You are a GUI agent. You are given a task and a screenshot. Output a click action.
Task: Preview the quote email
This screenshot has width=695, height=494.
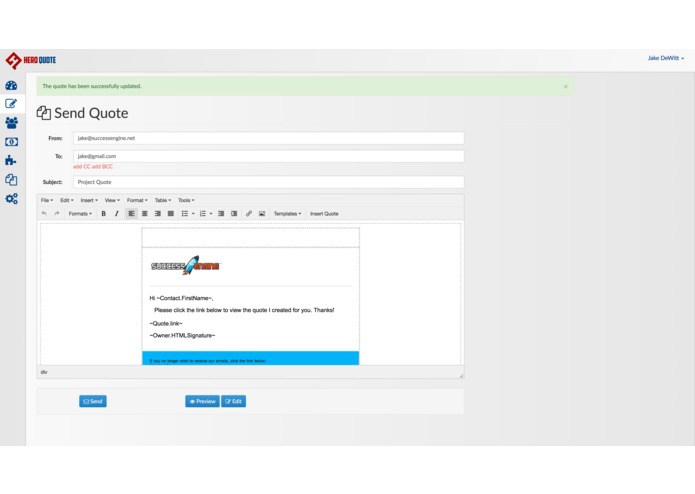point(202,401)
